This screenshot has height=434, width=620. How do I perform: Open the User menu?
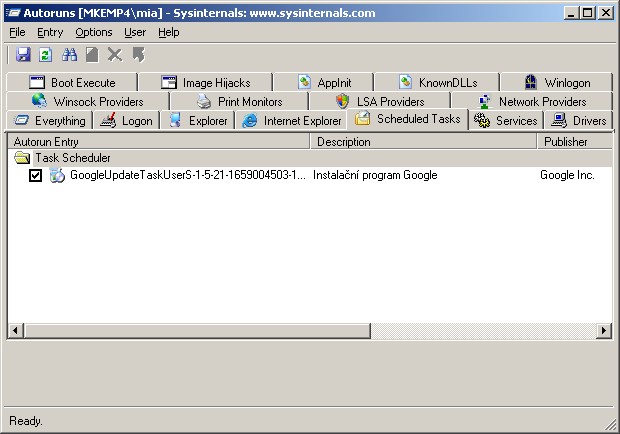point(135,32)
